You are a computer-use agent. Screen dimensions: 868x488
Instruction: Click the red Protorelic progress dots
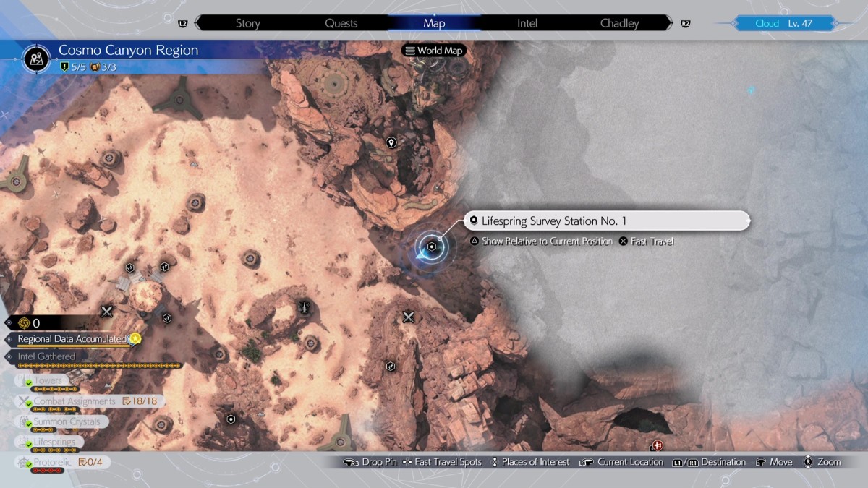click(46, 470)
